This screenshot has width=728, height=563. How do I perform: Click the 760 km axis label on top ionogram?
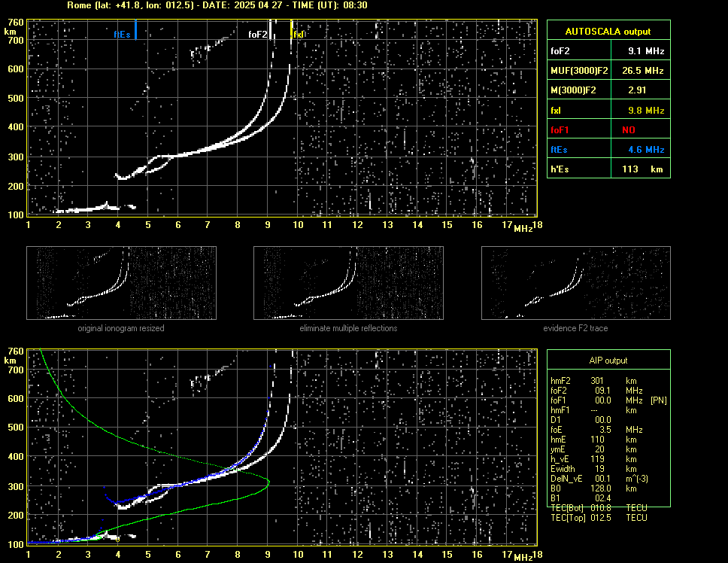point(16,23)
